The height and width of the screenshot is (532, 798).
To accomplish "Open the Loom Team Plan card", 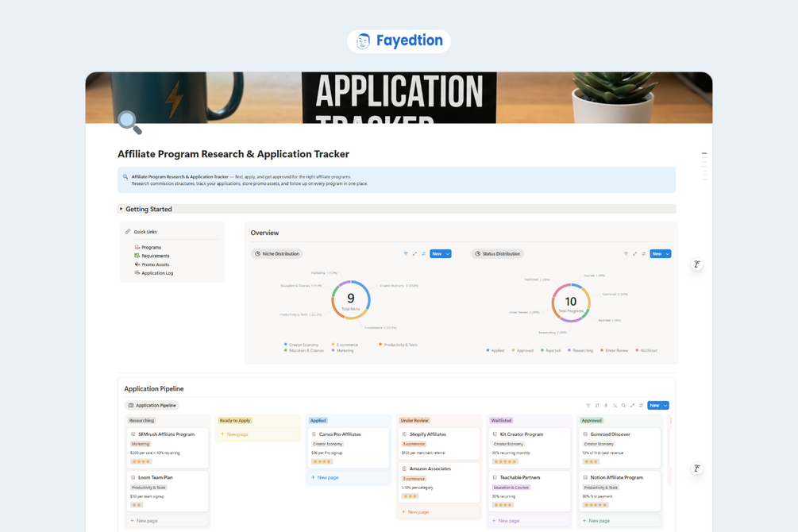I will [168, 492].
